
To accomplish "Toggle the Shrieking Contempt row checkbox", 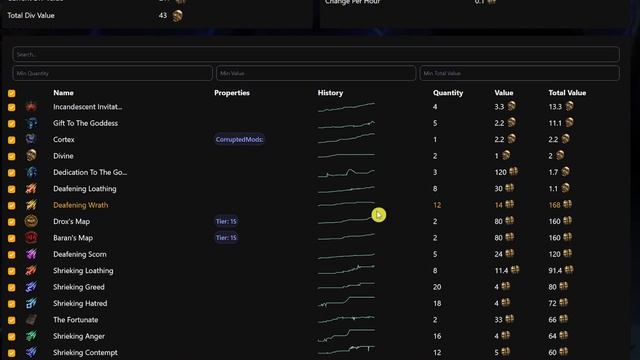I will pos(11,353).
